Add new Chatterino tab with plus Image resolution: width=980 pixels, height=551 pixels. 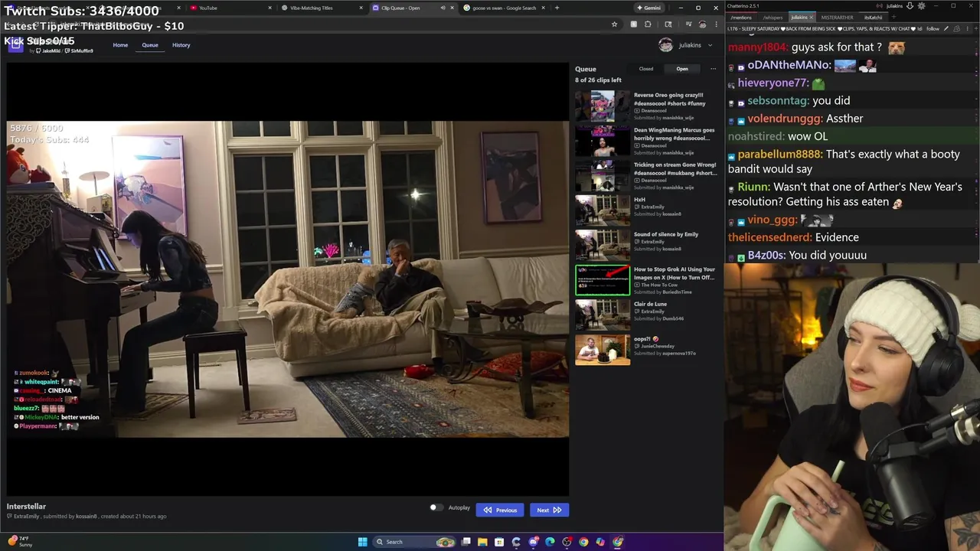(x=893, y=17)
